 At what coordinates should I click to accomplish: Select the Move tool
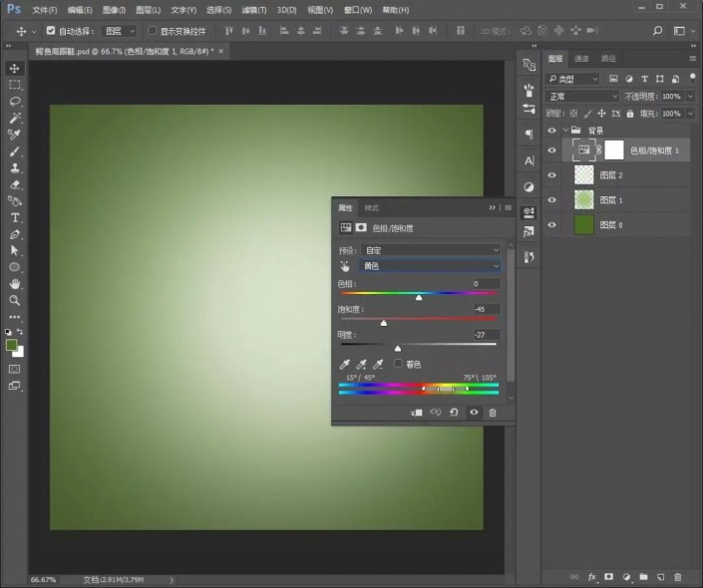[14, 68]
